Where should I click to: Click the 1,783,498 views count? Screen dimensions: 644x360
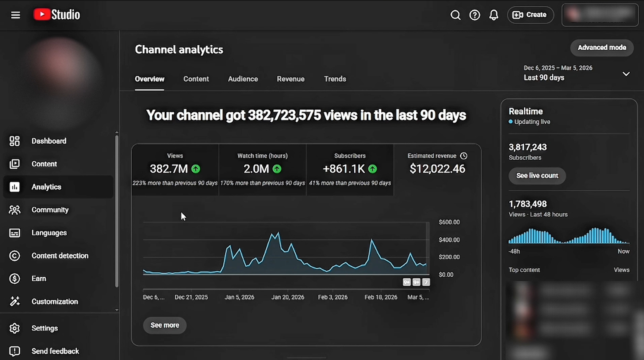528,204
